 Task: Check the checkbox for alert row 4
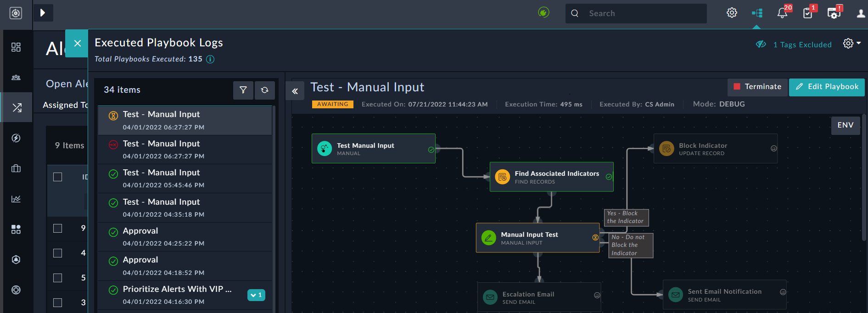(x=58, y=253)
